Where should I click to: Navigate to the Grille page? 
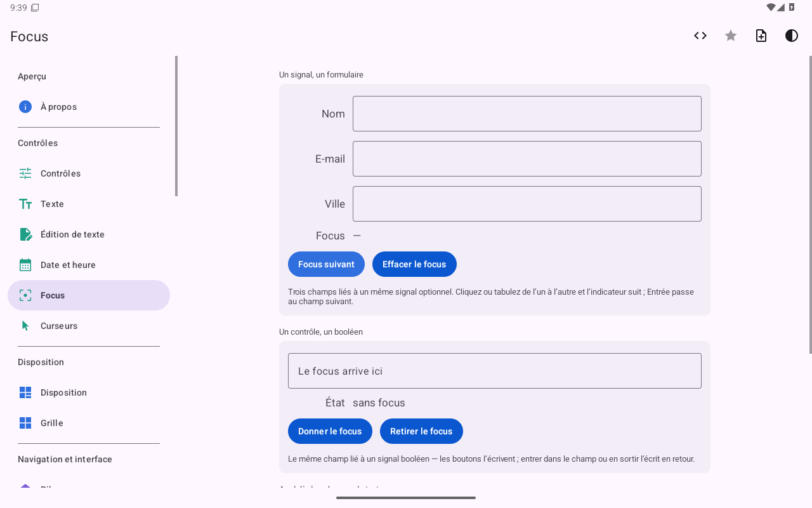point(89,423)
